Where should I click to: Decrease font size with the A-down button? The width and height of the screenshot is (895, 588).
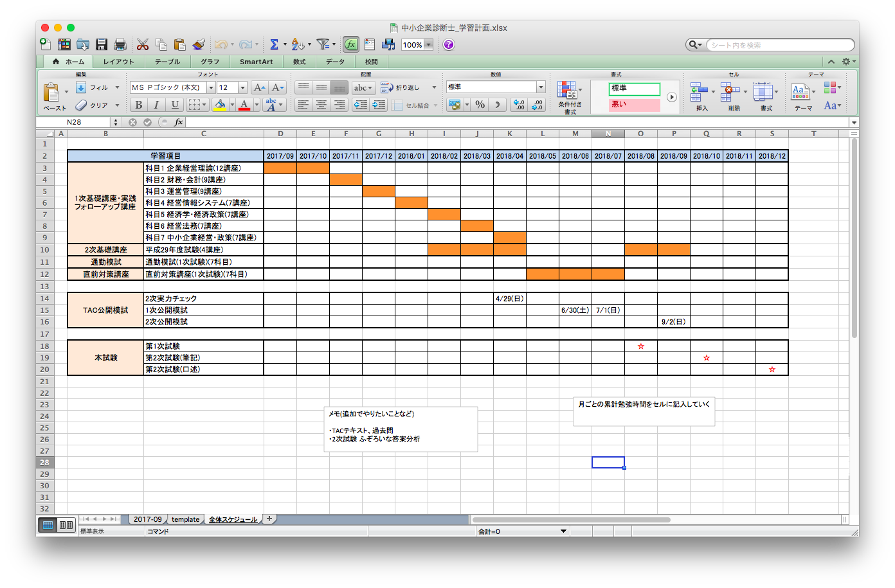point(277,87)
